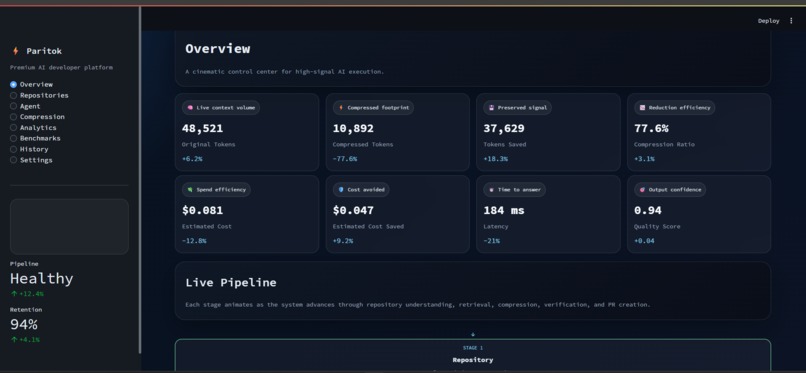The height and width of the screenshot is (373, 806).
Task: Click the Healthy pipeline status text
Action: (x=42, y=279)
